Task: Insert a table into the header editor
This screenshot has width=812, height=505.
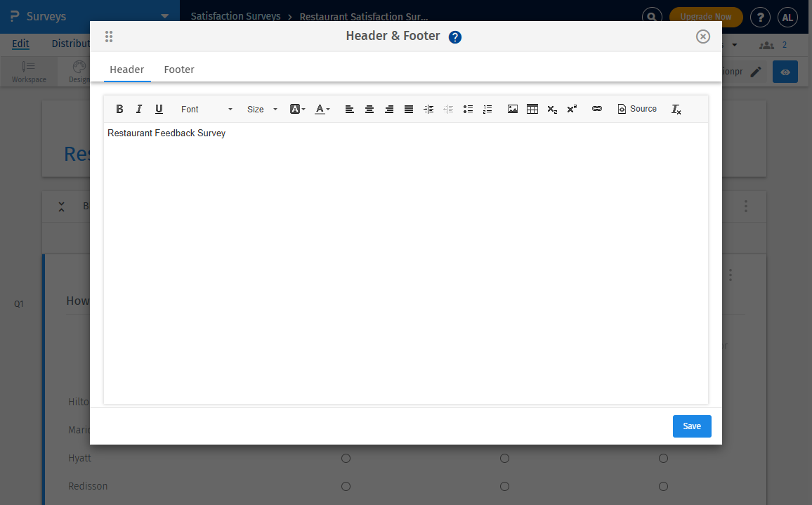Action: (x=532, y=109)
